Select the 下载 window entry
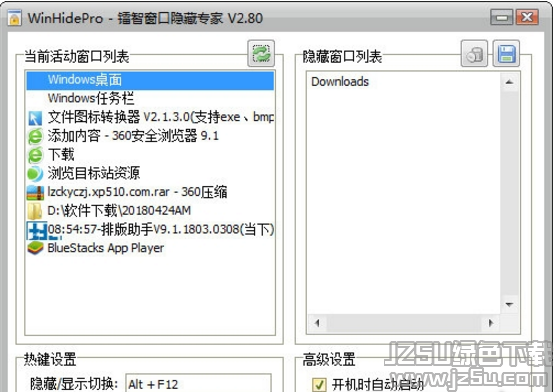Viewport: 554px width, 392px height. point(150,155)
